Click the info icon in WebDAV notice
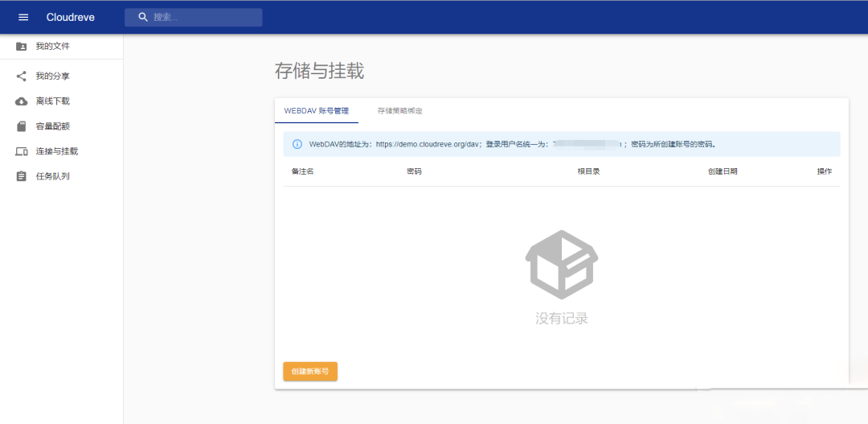The image size is (868, 424). (297, 144)
